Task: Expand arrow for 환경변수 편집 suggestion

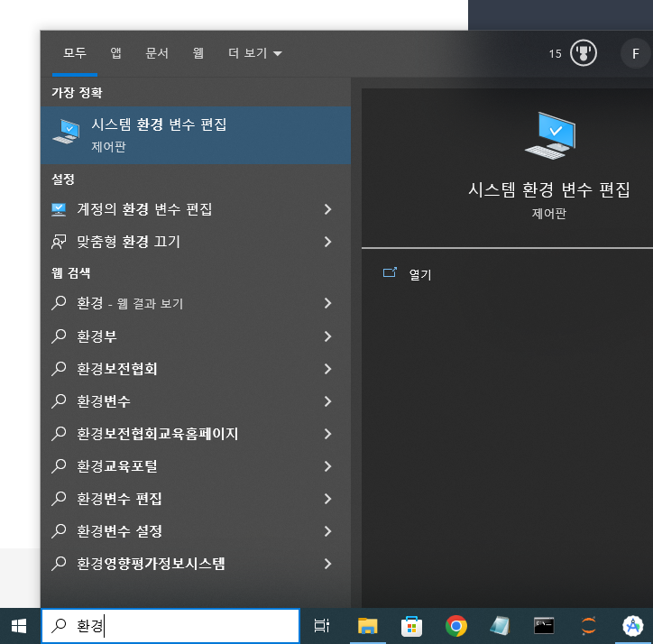Action: point(328,499)
